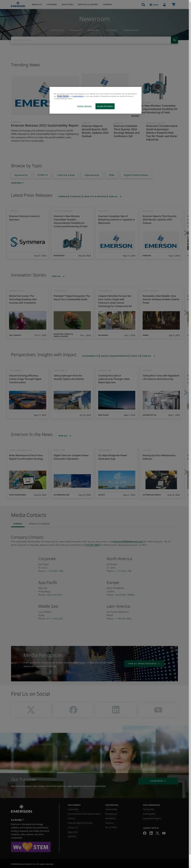
Task: Click the Emerson logo in top header
Action: (x=18, y=5)
